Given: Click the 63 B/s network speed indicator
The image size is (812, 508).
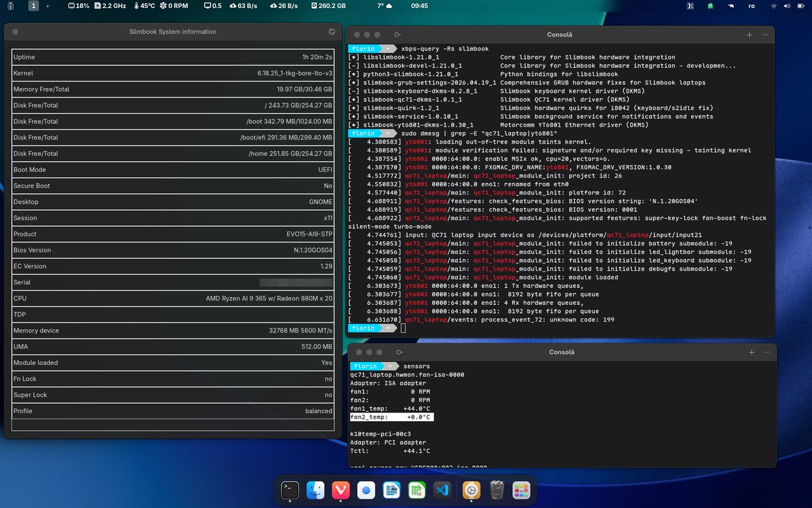Looking at the screenshot, I should (x=244, y=5).
